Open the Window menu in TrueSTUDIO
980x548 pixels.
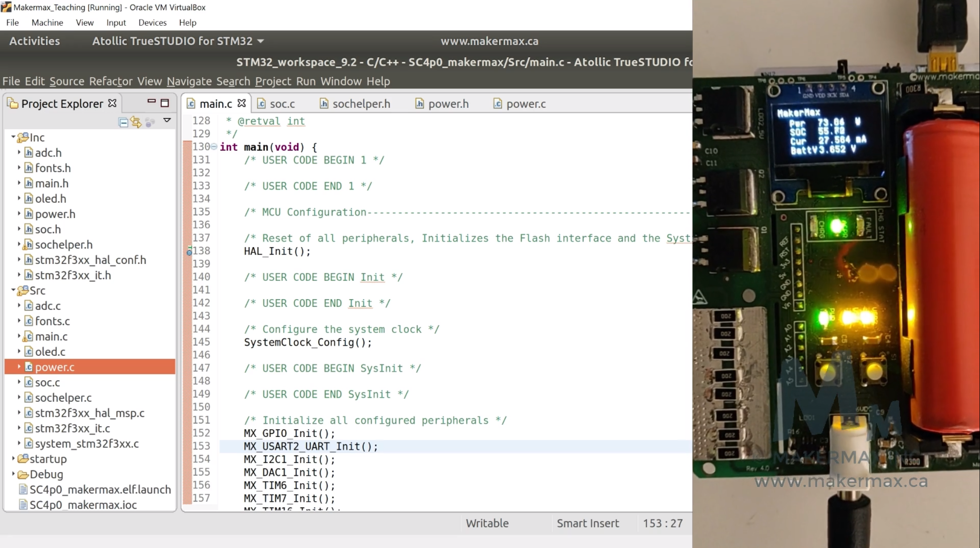point(341,81)
